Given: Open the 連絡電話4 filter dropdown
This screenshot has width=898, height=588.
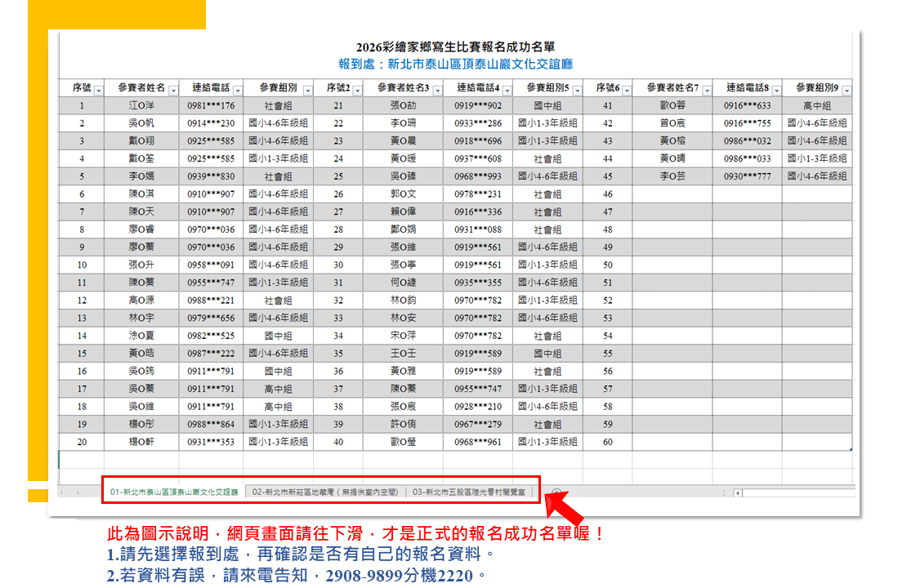Looking at the screenshot, I should (507, 90).
